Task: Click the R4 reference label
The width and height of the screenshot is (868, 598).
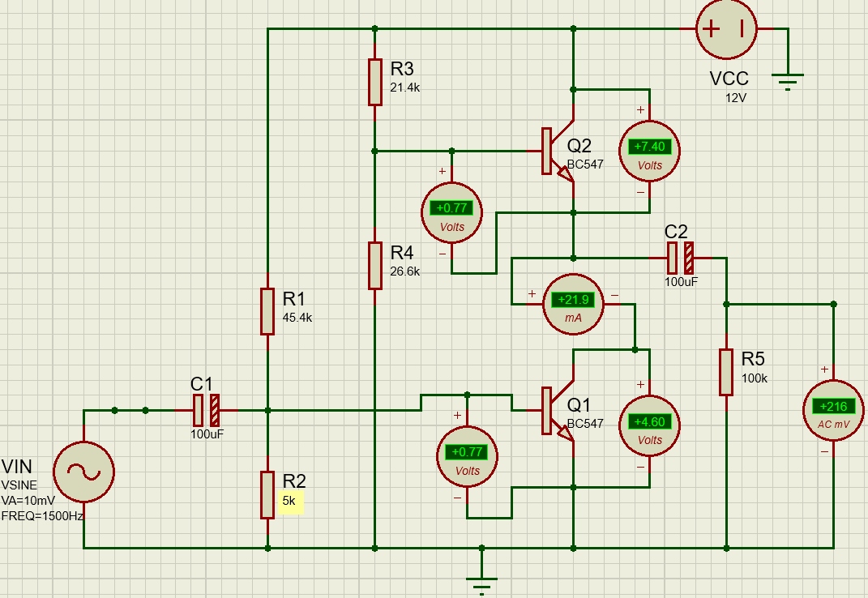Action: coord(402,253)
